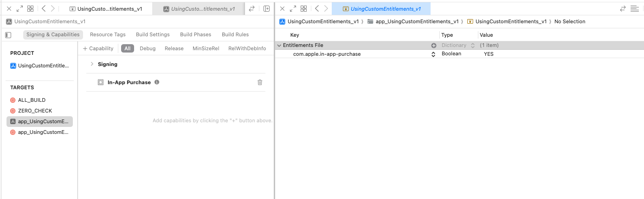Open editor options lines menu at far right

tap(635, 8)
